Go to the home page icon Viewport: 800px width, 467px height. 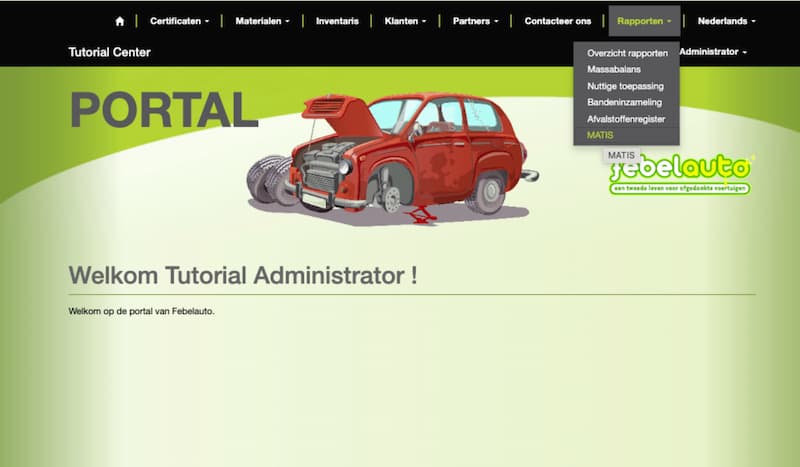point(119,21)
